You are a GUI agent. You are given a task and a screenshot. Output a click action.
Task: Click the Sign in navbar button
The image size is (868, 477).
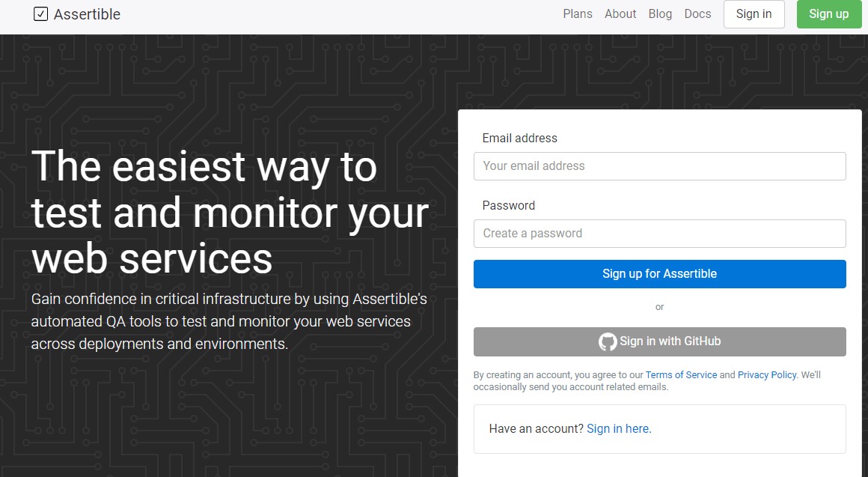point(754,13)
